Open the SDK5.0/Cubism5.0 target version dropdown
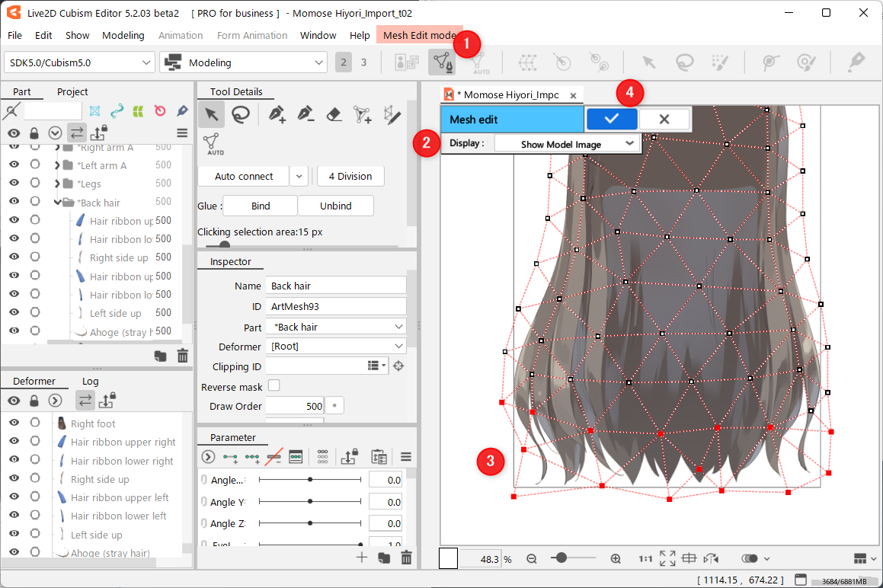Viewport: 883px width, 588px height. click(x=79, y=62)
